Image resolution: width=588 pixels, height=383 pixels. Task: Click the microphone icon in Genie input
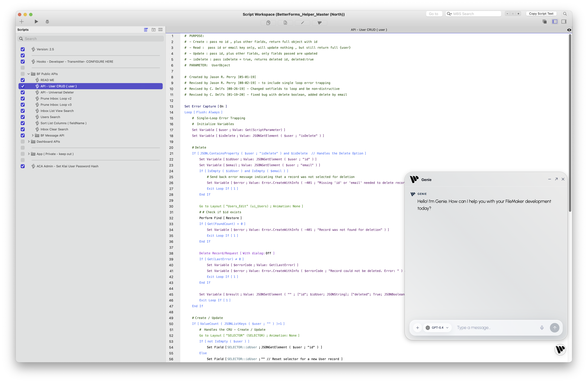(542, 328)
